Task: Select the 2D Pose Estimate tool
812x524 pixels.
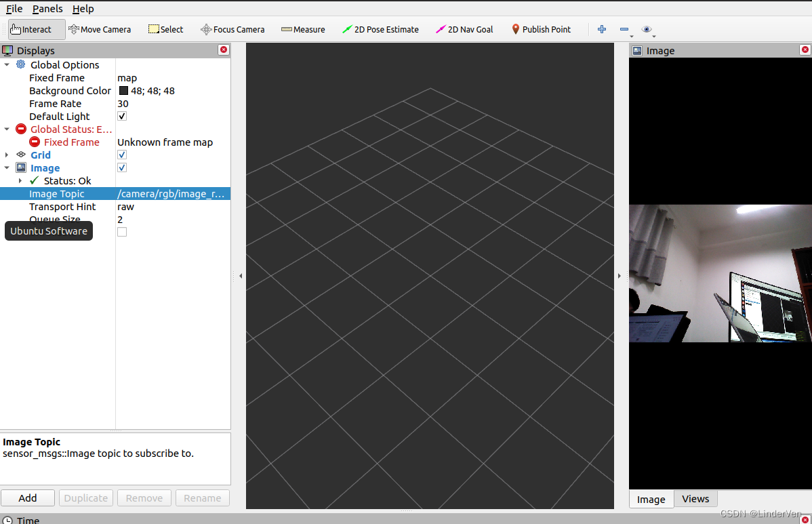Action: click(380, 30)
